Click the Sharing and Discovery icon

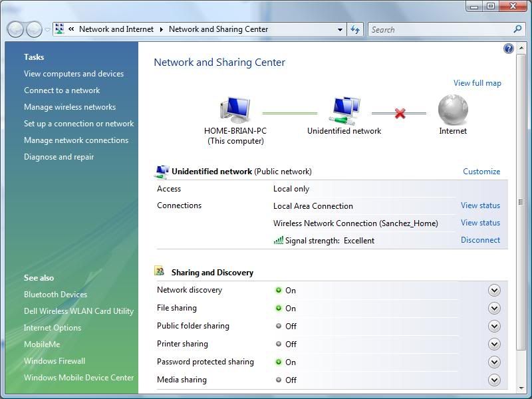click(159, 272)
